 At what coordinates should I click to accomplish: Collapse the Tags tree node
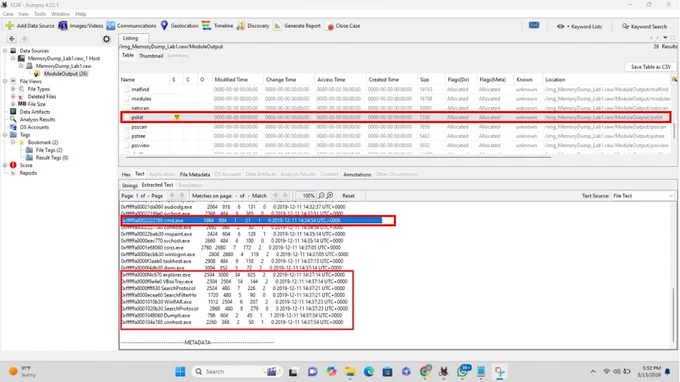(x=5, y=135)
